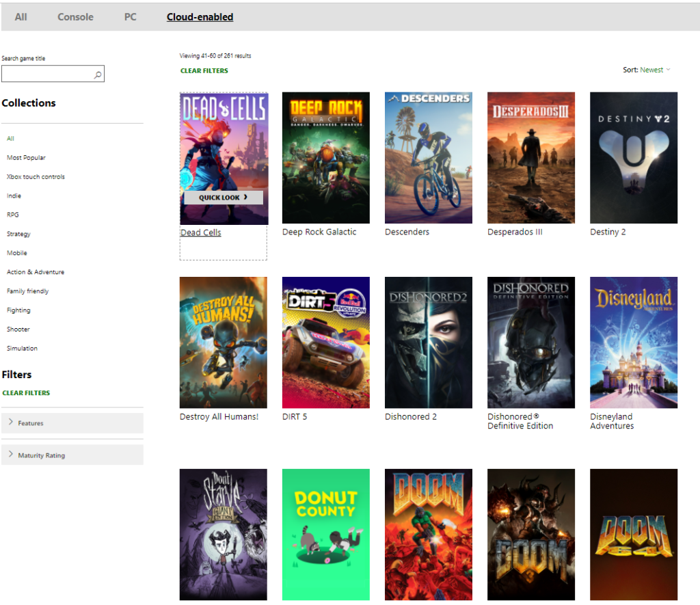Open the Destroy All Humans! cover
This screenshot has width=700, height=605.
(223, 342)
